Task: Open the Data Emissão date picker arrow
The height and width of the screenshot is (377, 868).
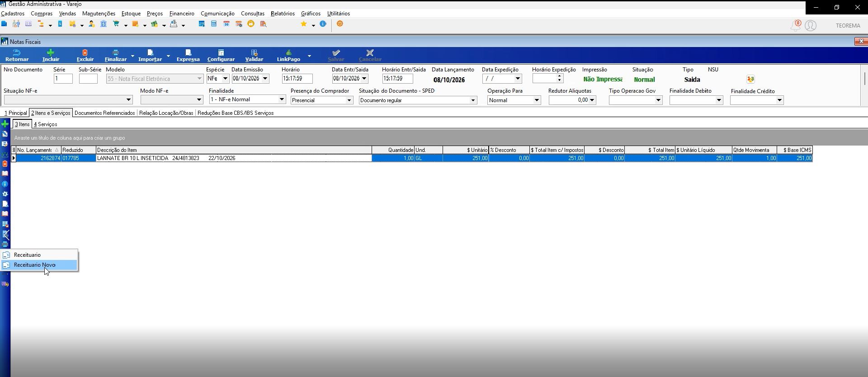Action: [x=265, y=79]
